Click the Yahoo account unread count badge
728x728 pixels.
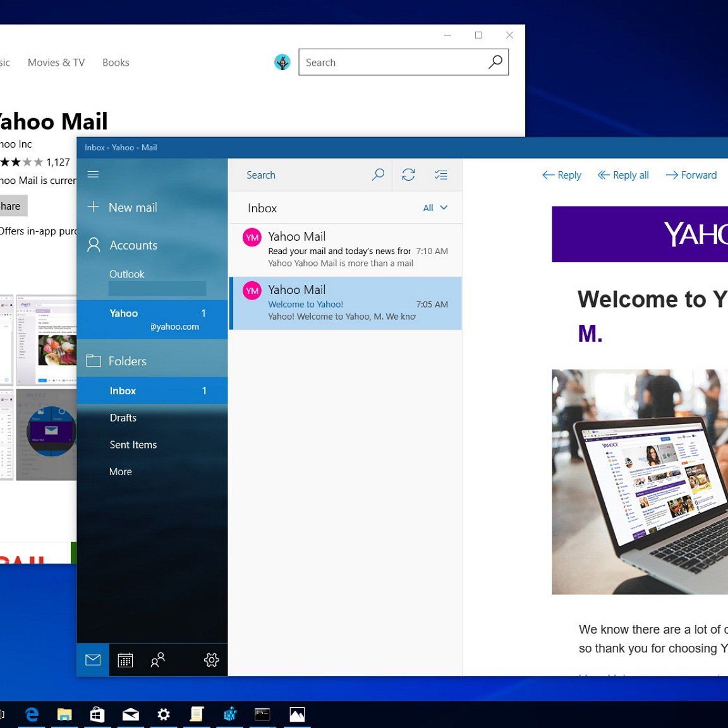(x=203, y=313)
